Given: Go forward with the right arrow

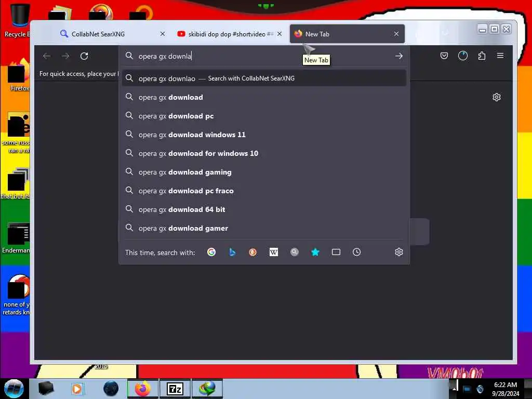Looking at the screenshot, I should 65,56.
